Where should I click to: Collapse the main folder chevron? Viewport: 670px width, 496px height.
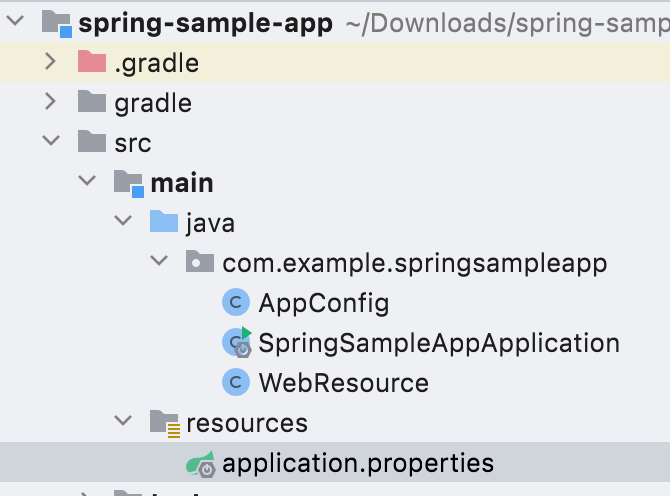coord(87,183)
